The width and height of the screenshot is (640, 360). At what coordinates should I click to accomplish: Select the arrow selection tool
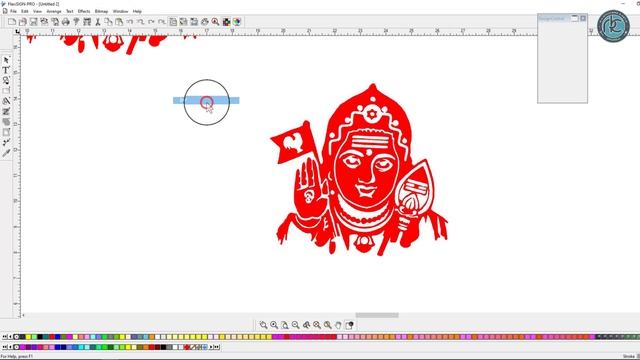click(x=6, y=60)
